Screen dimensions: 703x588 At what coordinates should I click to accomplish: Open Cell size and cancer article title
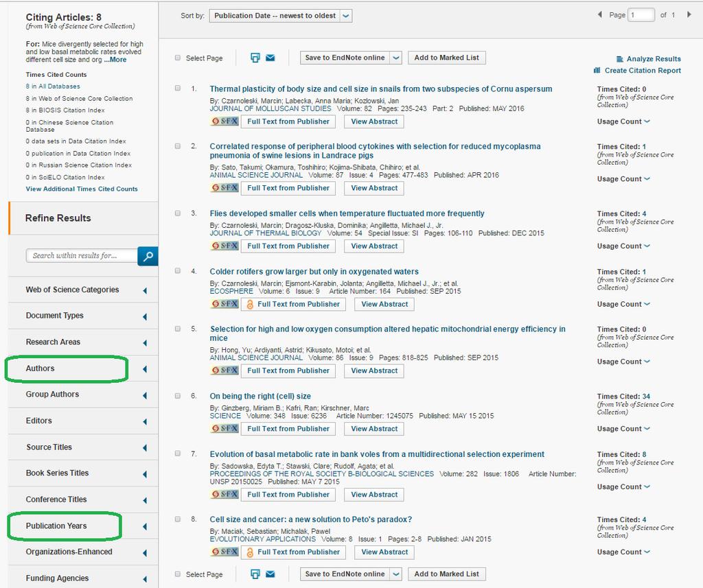[311, 519]
